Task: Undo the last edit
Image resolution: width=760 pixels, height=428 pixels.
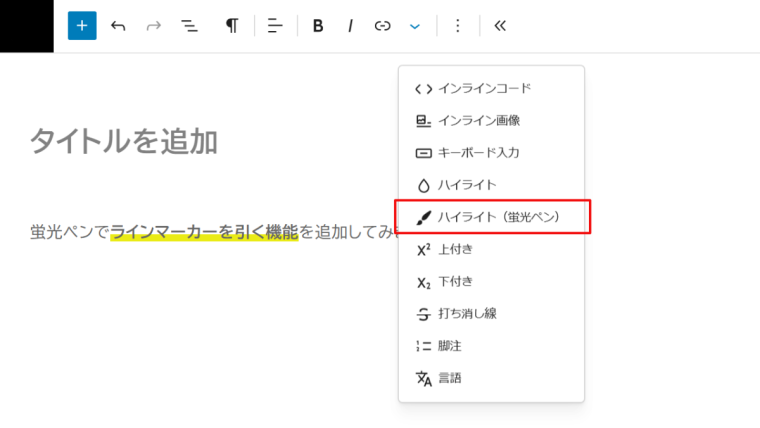Action: pyautogui.click(x=118, y=26)
